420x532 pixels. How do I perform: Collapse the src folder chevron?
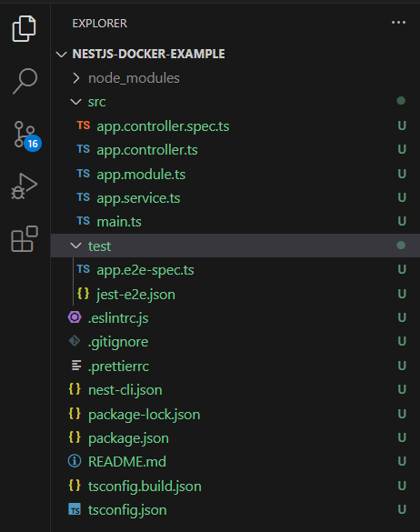coord(75,102)
